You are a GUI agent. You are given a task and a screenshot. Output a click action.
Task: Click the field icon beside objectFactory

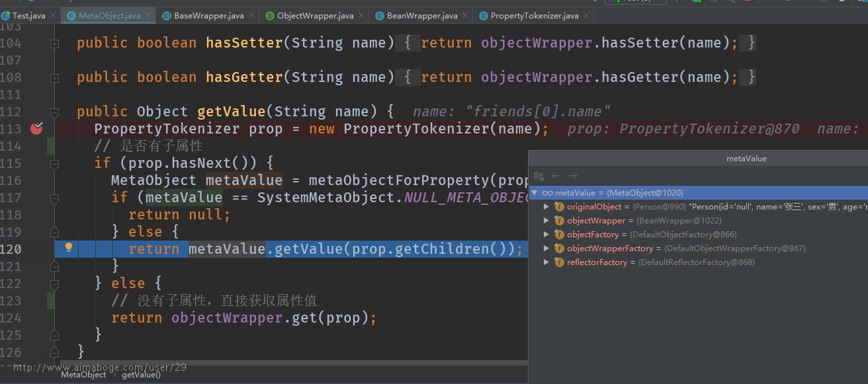click(x=559, y=235)
